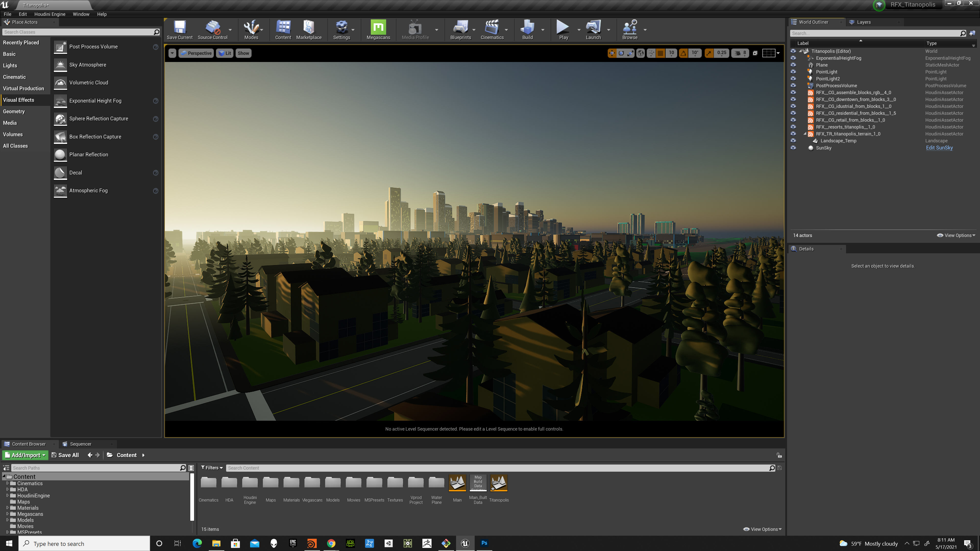Expand the HoudiniEngine folder in tree
The width and height of the screenshot is (980, 551).
(x=7, y=495)
